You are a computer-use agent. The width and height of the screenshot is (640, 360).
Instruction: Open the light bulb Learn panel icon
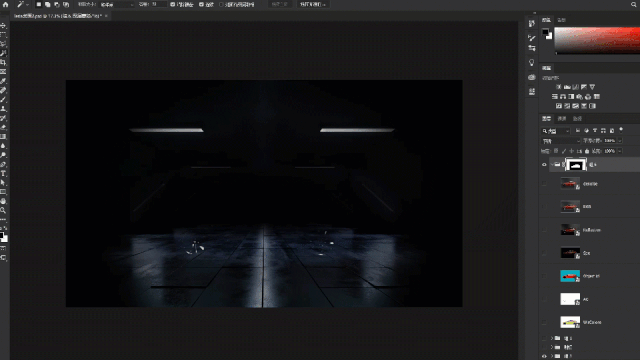[x=531, y=62]
